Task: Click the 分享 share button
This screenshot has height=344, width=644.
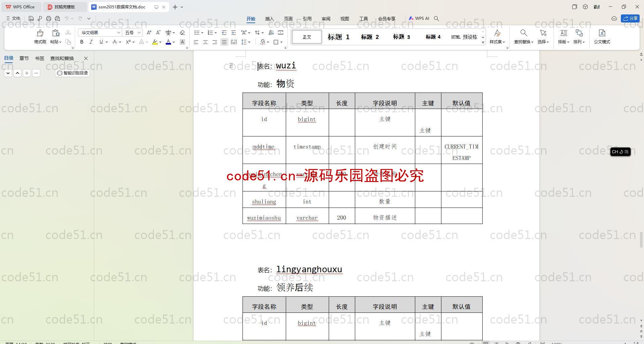Action: pos(630,18)
